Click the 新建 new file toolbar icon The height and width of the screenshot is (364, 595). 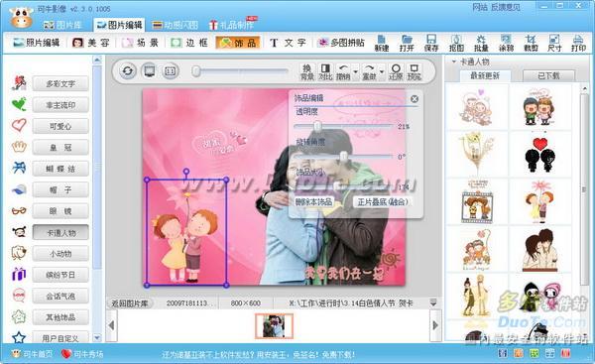click(x=382, y=43)
